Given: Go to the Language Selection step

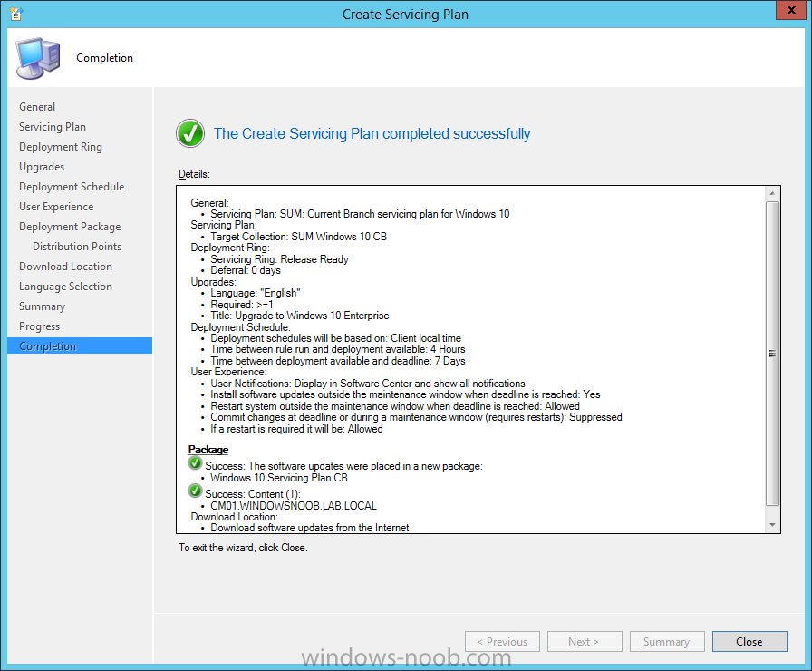Looking at the screenshot, I should point(65,287).
